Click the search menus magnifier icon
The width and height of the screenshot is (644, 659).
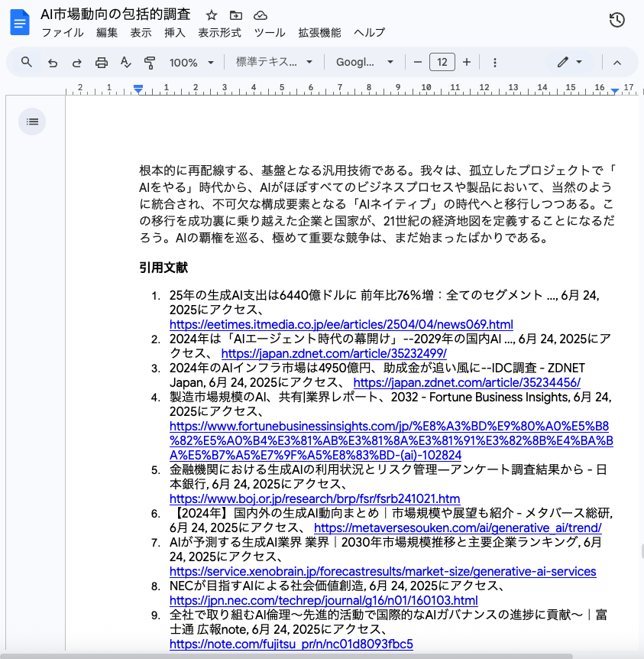(27, 62)
